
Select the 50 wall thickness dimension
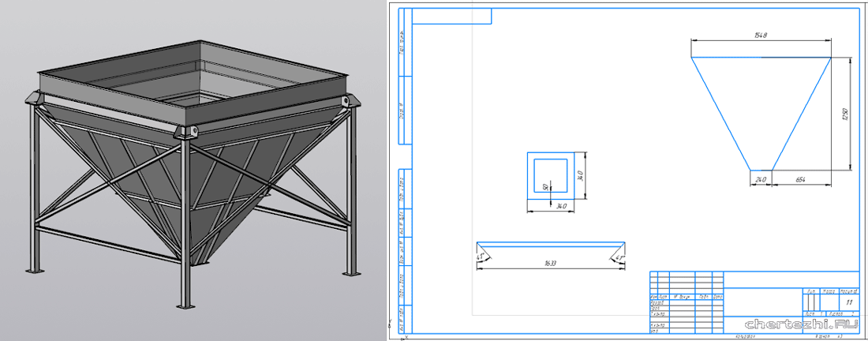(x=544, y=186)
